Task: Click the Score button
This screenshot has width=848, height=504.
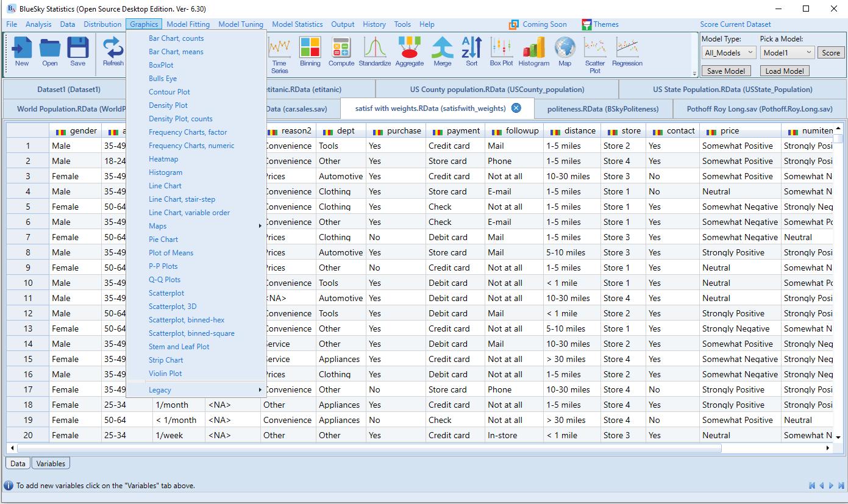Action: 830,52
